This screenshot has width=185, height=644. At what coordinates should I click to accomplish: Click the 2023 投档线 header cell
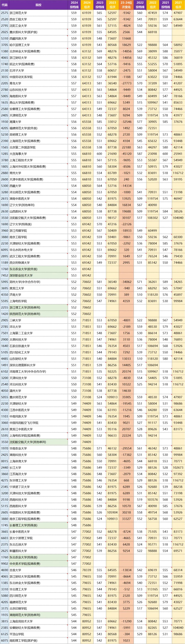coord(100,5)
